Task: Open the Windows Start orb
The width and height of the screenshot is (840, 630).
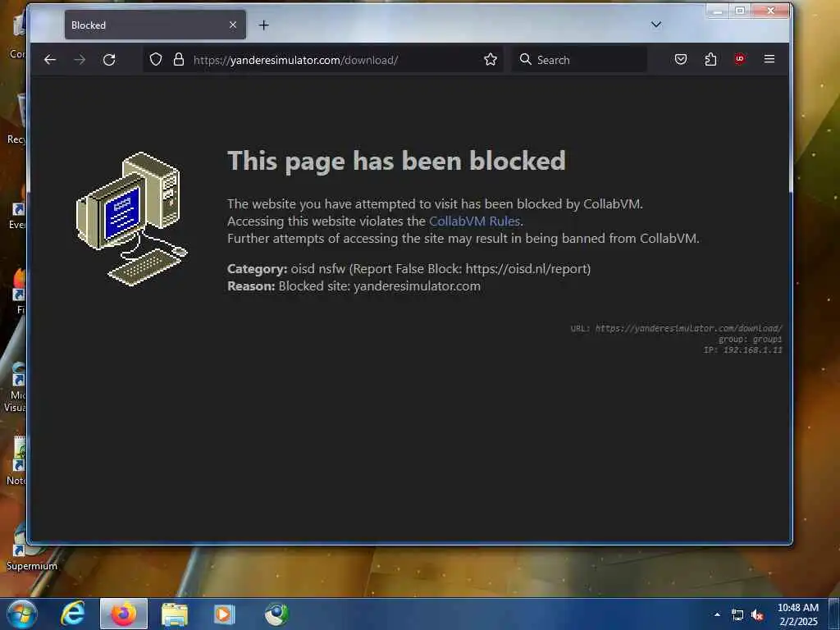Action: click(x=22, y=614)
